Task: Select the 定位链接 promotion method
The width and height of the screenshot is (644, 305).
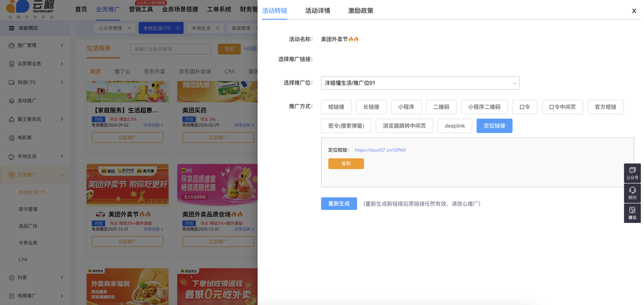Action: 494,126
